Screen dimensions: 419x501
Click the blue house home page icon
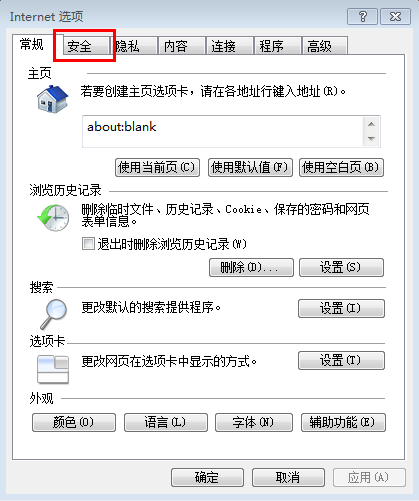[53, 99]
